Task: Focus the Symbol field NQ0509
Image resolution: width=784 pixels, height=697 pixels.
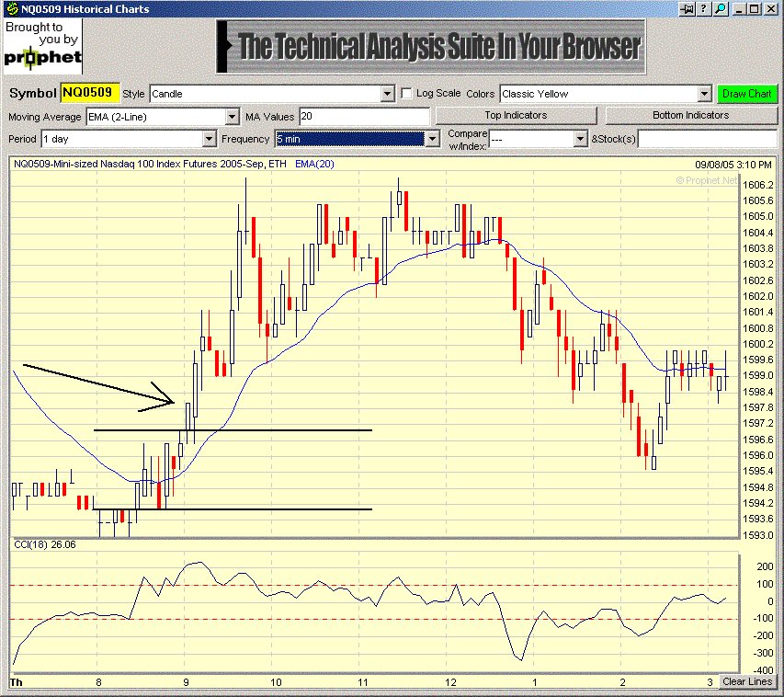Action: coord(90,93)
